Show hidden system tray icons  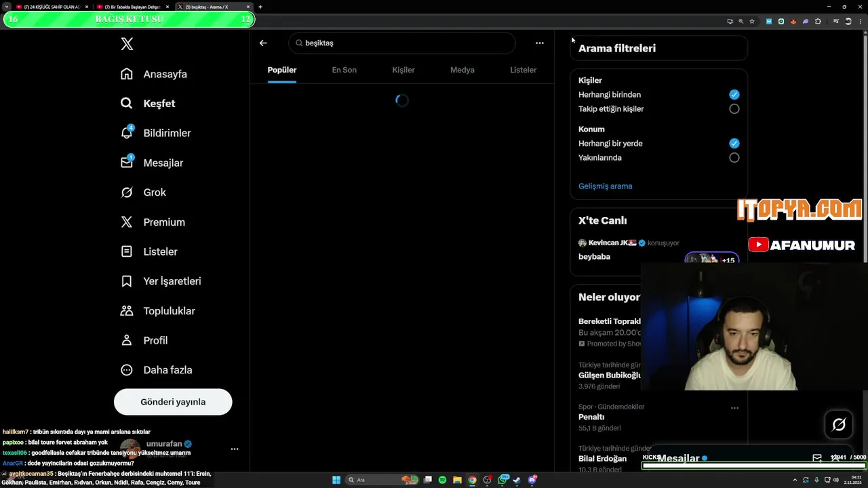795,480
